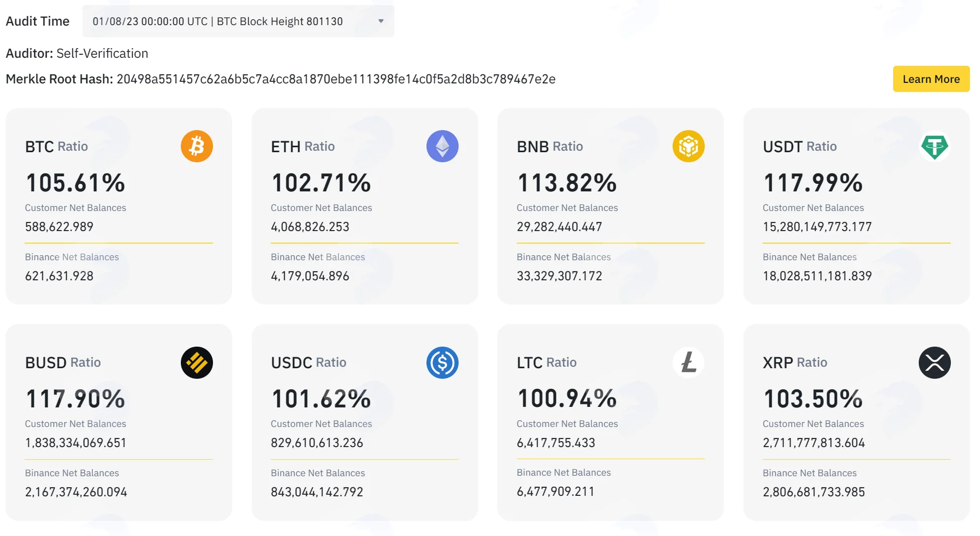Click the green Tether USDT icon

pyautogui.click(x=934, y=146)
